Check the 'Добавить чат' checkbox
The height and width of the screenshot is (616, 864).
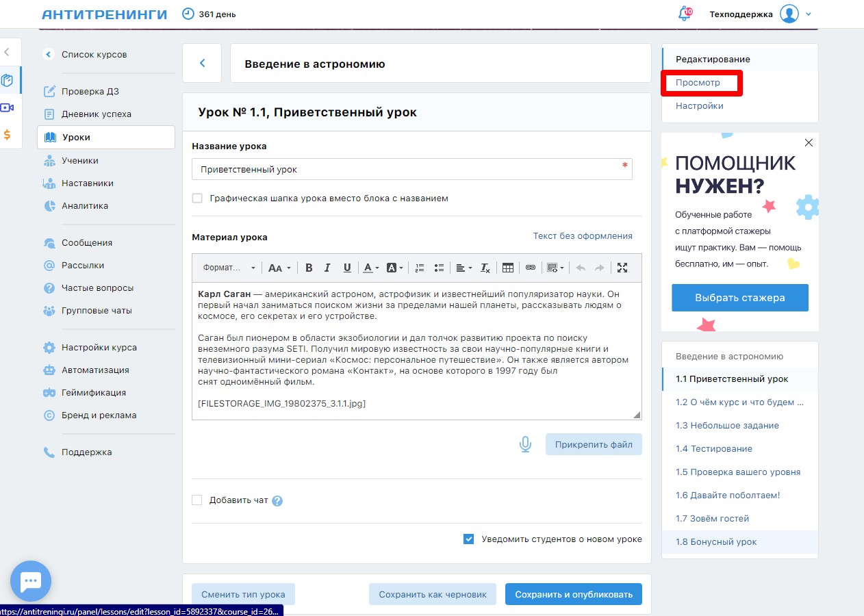pyautogui.click(x=197, y=500)
